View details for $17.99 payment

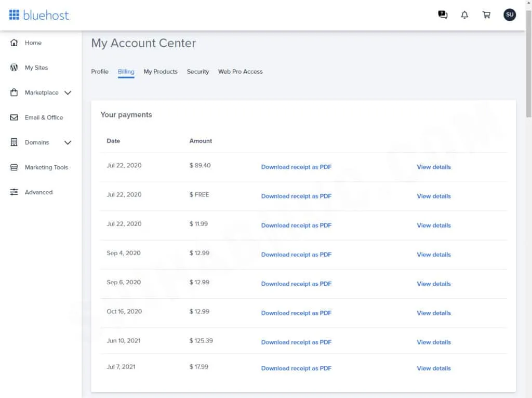(434, 368)
